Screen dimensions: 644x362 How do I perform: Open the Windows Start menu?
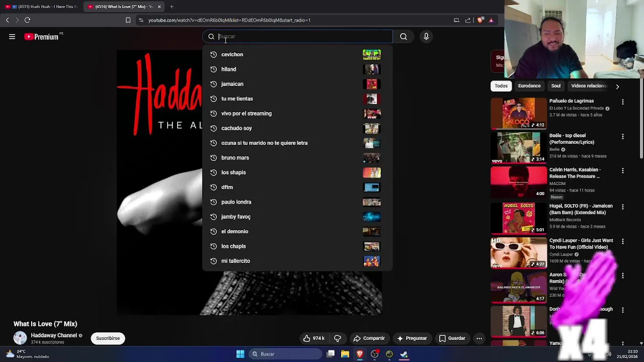pos(240,354)
